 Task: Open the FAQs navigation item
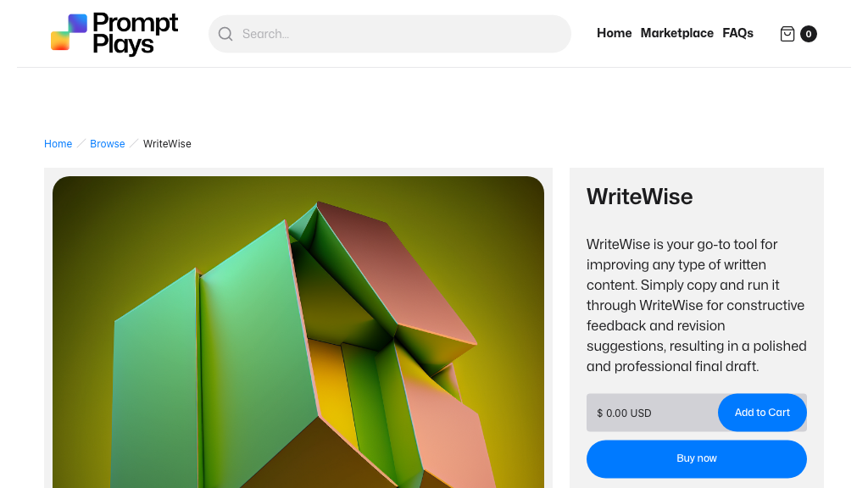coord(737,33)
